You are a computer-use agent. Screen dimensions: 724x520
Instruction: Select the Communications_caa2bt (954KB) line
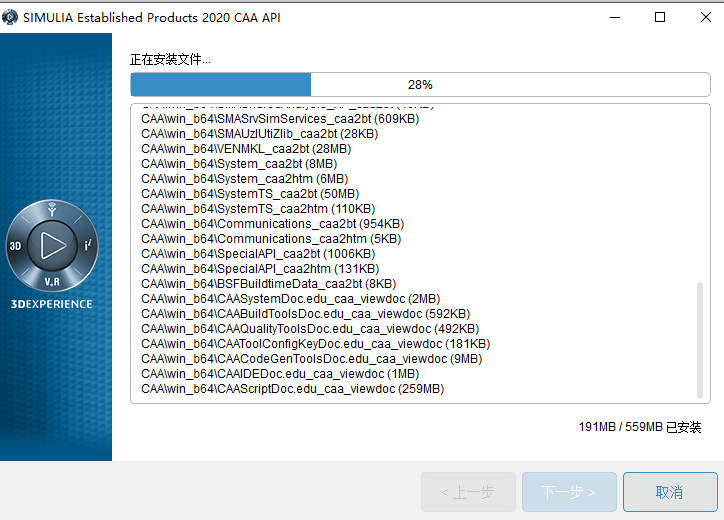272,224
